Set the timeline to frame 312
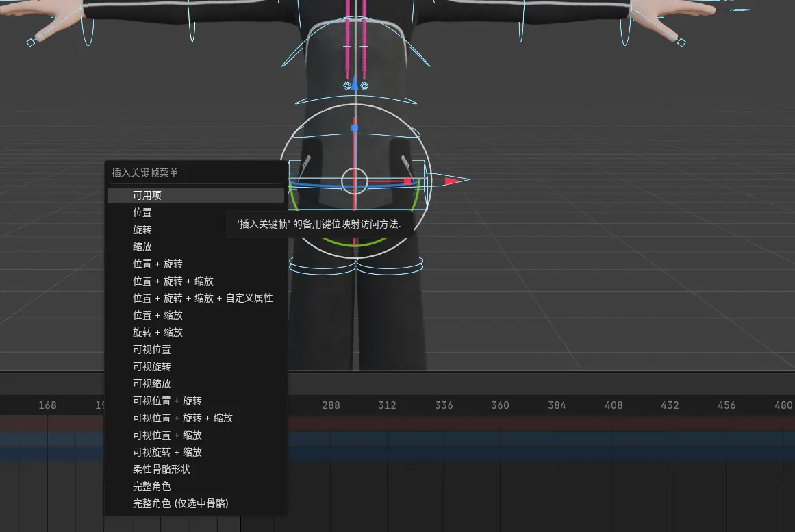The image size is (795, 532). [388, 405]
